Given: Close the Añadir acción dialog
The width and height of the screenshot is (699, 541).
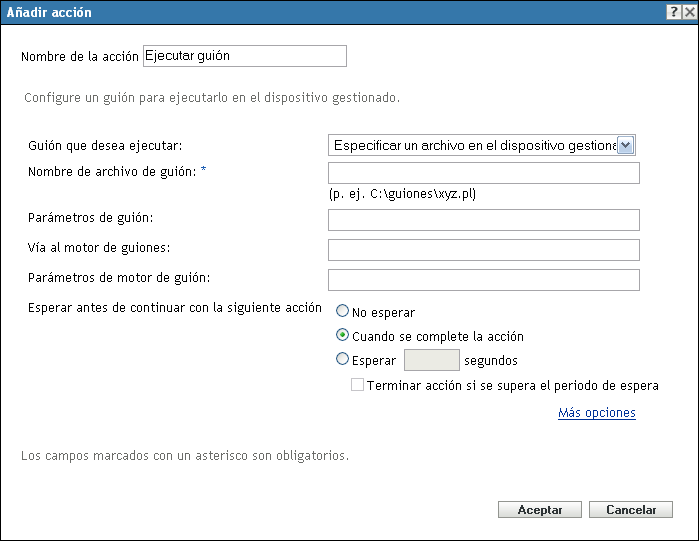Looking at the screenshot, I should click(689, 12).
